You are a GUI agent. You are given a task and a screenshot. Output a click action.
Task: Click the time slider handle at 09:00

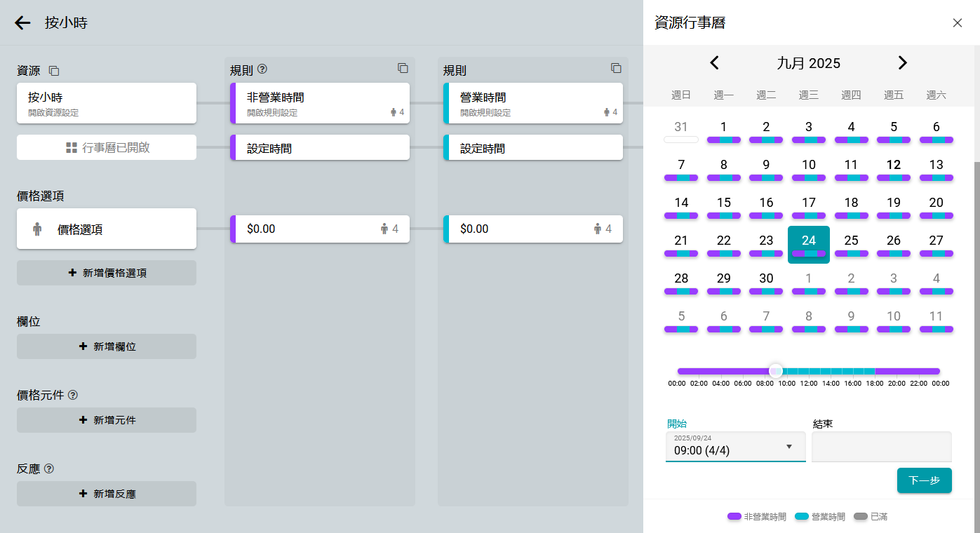click(x=775, y=371)
